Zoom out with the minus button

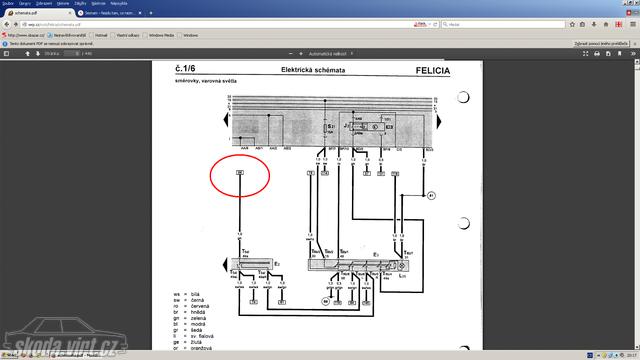coord(291,53)
